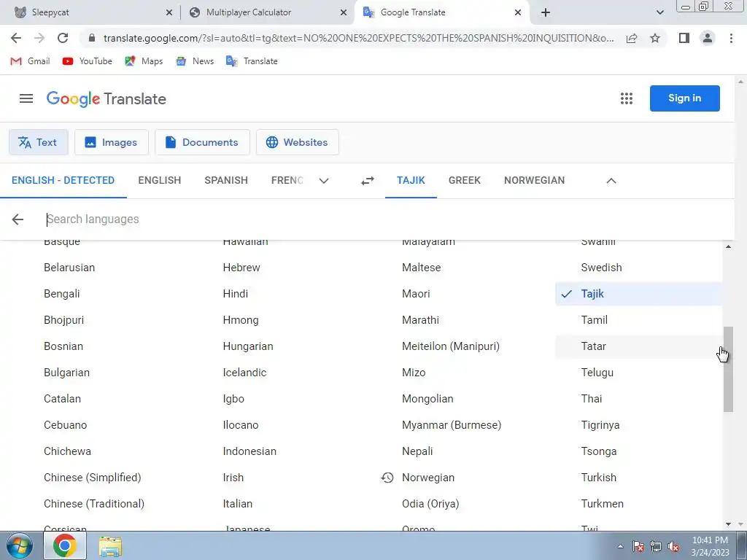747x560 pixels.
Task: Click the language list scrollbar thumb
Action: coord(728,370)
